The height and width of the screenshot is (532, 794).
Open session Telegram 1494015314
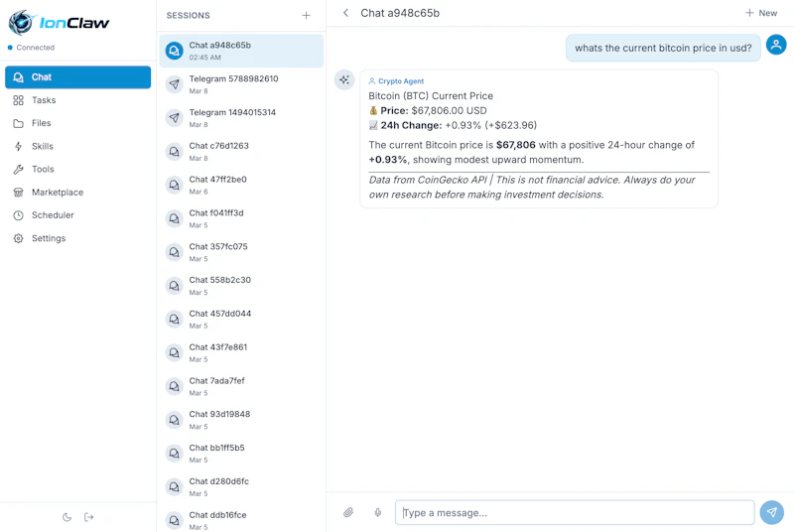(241, 118)
